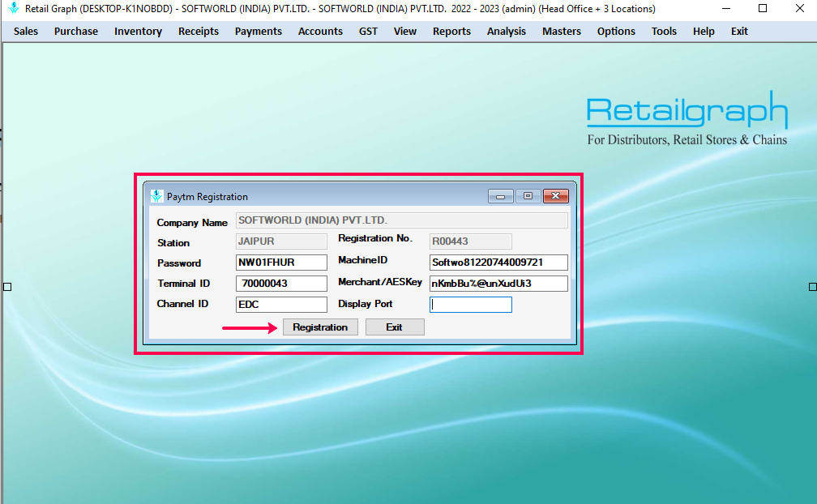
Task: Click the Retail Graph app icon in title bar
Action: click(x=14, y=8)
